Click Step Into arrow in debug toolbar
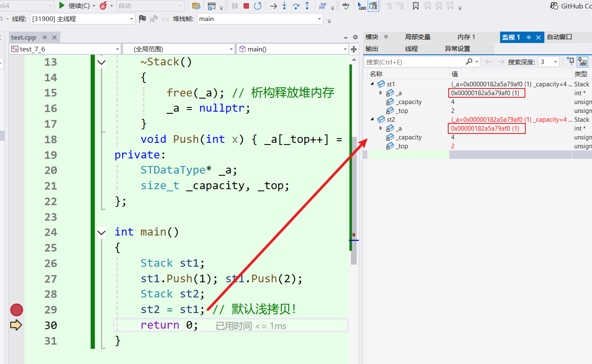592x364 pixels. tap(285, 6)
